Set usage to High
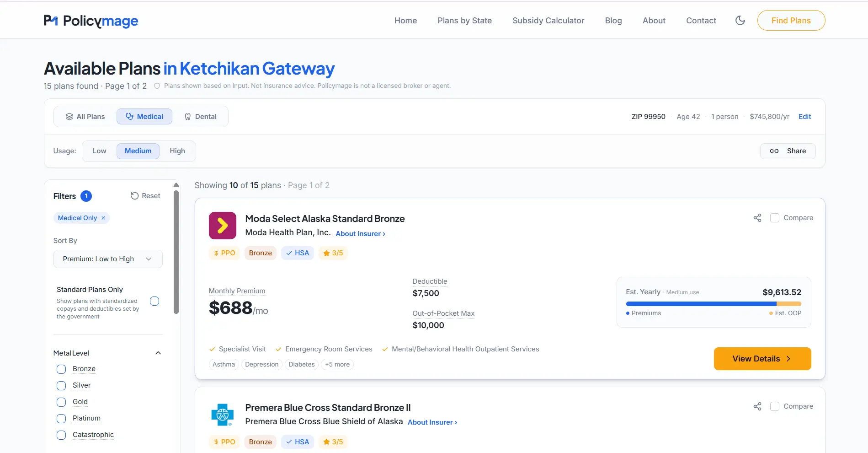Viewport: 868px width, 453px height. point(177,151)
